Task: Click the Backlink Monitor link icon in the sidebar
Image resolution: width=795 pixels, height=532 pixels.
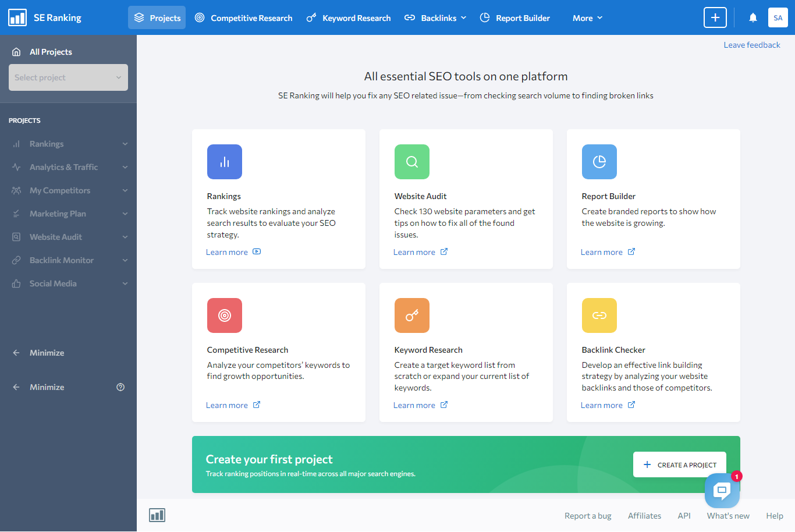Action: [x=16, y=260]
